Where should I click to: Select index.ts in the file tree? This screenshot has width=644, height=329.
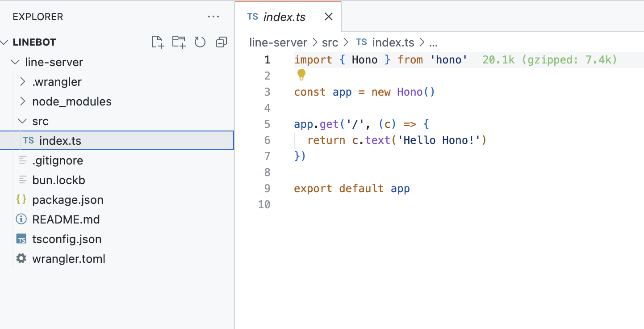point(117,140)
